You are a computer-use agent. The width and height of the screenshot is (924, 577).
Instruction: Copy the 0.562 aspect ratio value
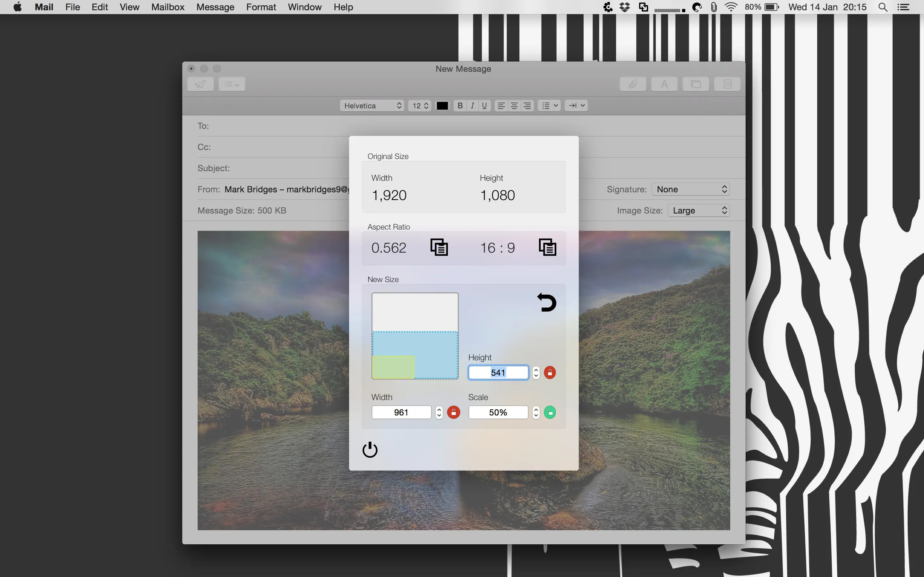[x=439, y=247]
